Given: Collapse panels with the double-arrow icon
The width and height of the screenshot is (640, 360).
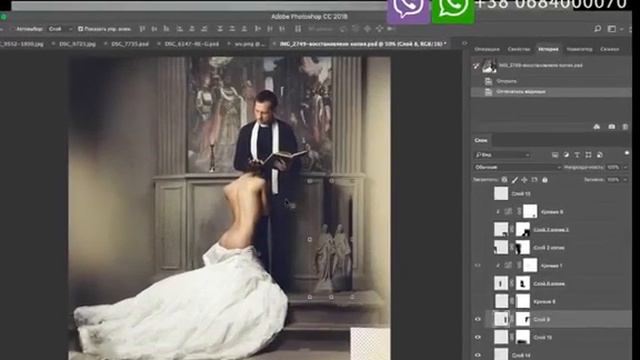Looking at the screenshot, I should tap(464, 43).
